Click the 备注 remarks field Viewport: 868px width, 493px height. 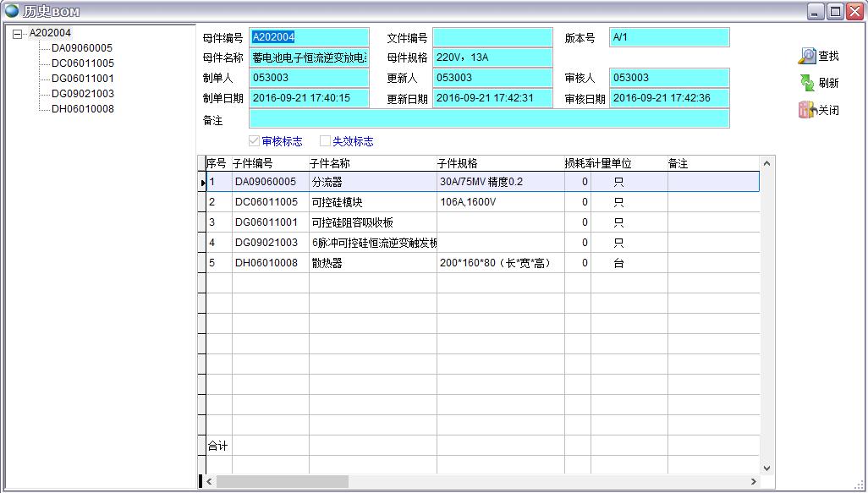click(x=489, y=119)
